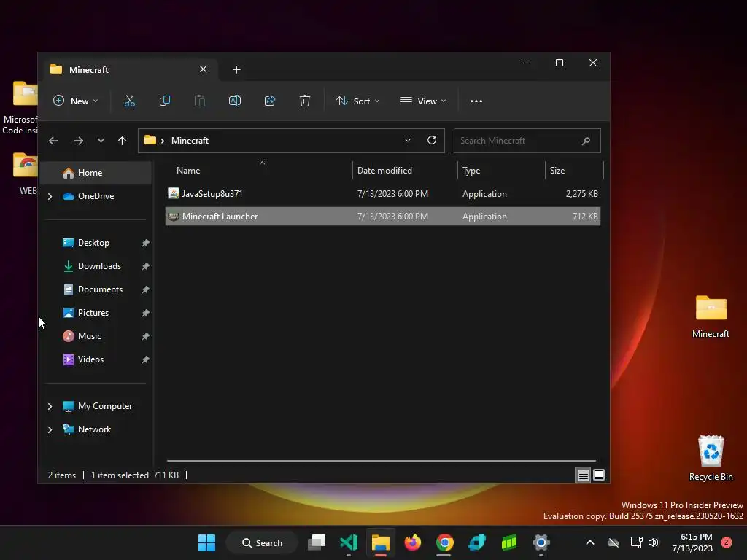Open Pictures quick access folder
Image resolution: width=747 pixels, height=560 pixels.
[x=93, y=313]
